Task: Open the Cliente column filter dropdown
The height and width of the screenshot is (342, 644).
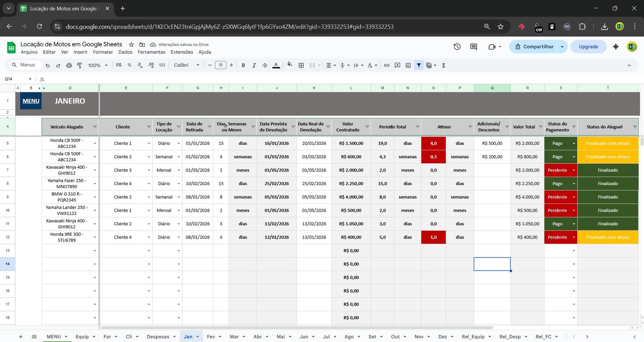Action: (x=149, y=127)
